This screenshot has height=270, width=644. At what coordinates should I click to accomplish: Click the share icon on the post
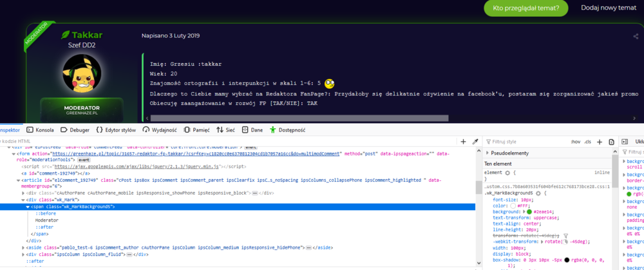636,36
